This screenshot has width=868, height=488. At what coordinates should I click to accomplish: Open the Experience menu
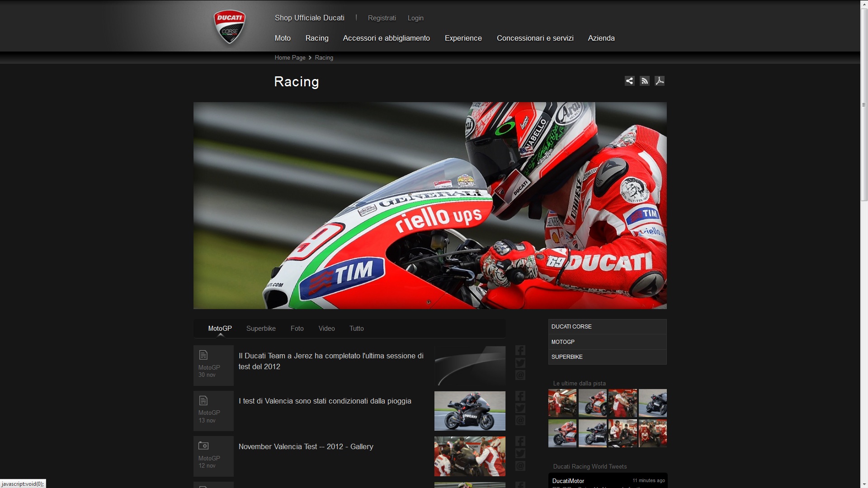click(463, 38)
